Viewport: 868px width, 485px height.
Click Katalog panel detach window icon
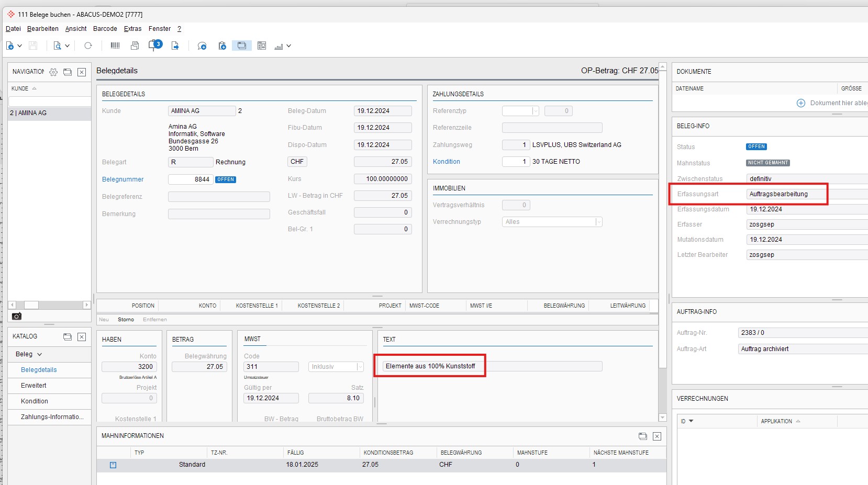(x=68, y=337)
